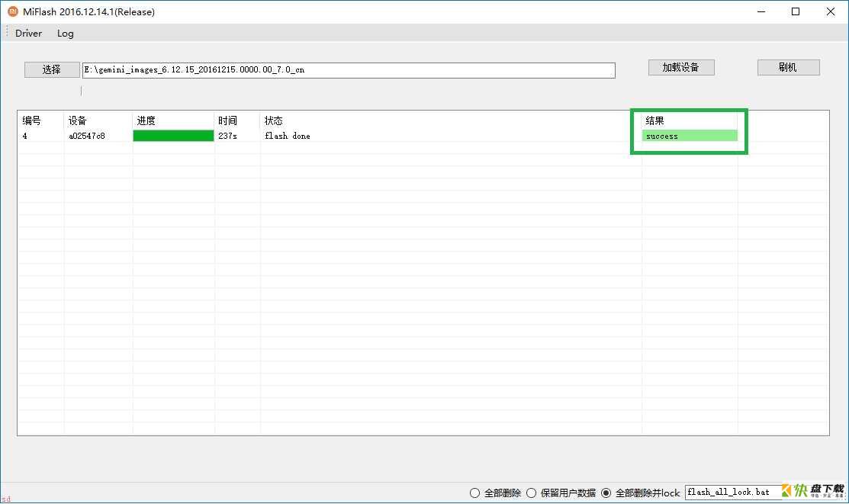Click the green progress bar for device a02547c8

pyautogui.click(x=173, y=136)
